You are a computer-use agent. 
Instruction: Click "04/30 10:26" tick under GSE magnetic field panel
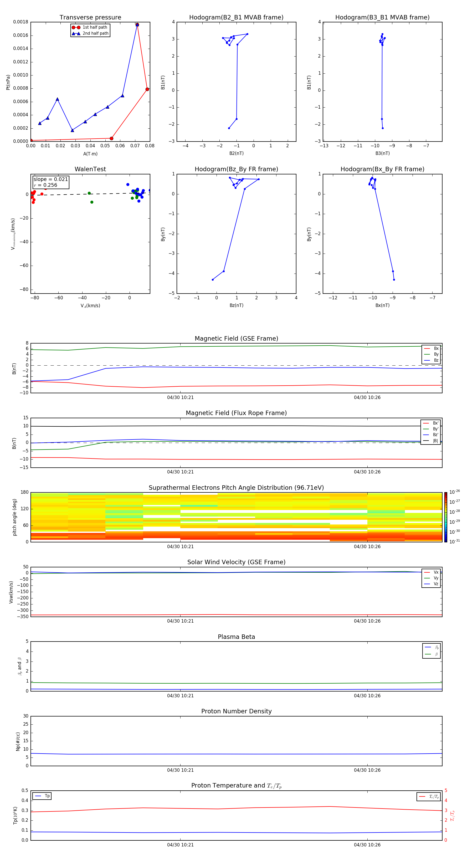pos(367,398)
